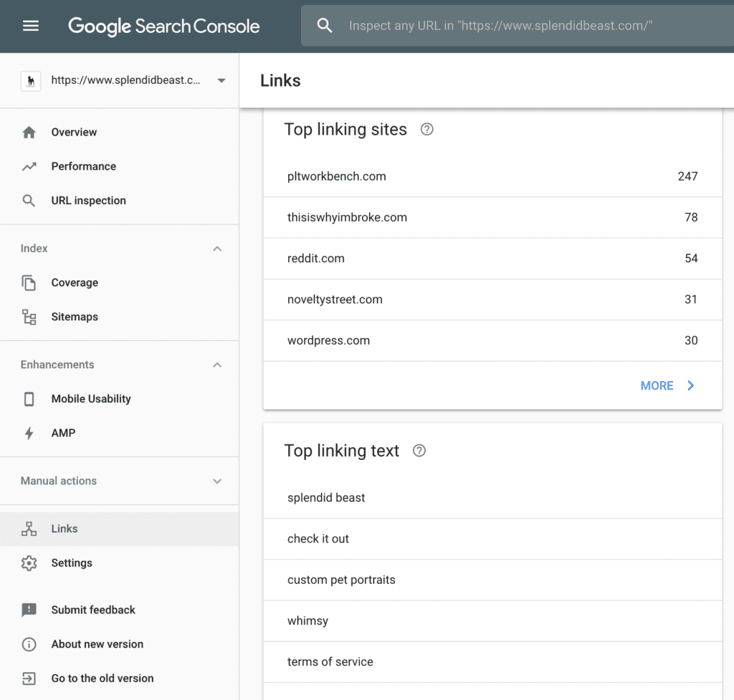734x700 pixels.
Task: Click the old version exit icon
Action: pyautogui.click(x=29, y=679)
